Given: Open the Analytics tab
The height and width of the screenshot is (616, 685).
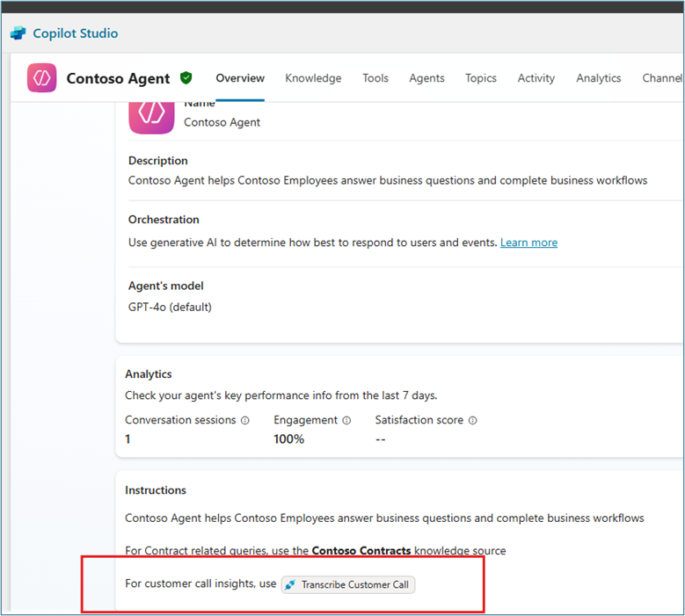Looking at the screenshot, I should pos(599,78).
